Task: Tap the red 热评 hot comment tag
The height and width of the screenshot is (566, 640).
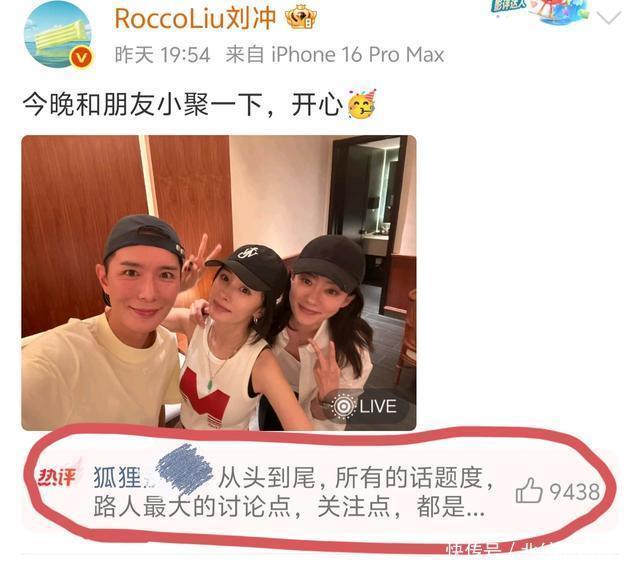Action: click(57, 477)
